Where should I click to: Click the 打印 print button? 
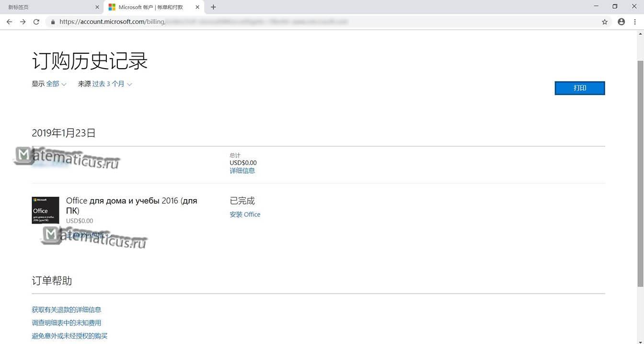580,88
